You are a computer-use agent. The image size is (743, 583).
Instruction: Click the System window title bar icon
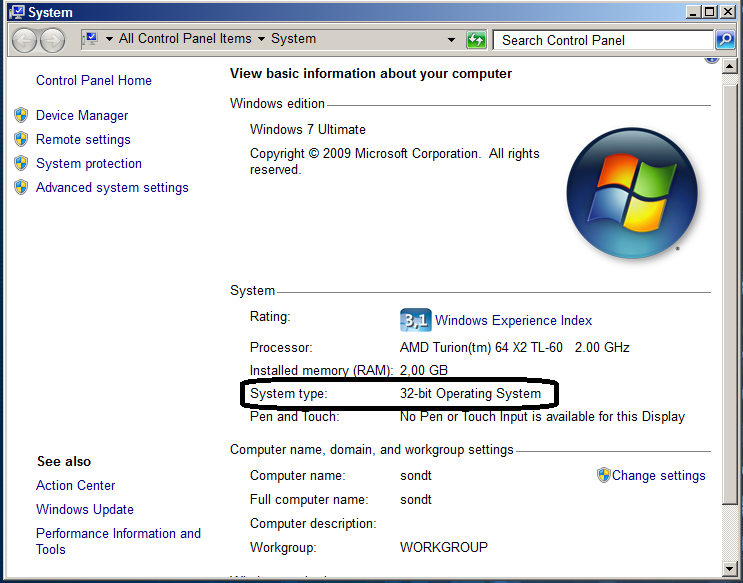coord(17,12)
